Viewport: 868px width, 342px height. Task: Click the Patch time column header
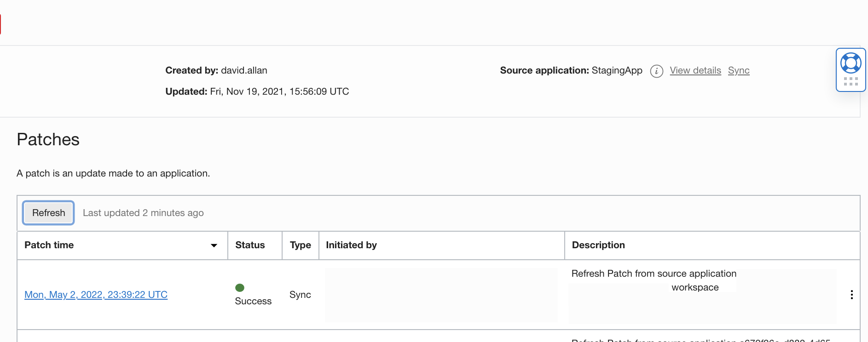pos(122,245)
